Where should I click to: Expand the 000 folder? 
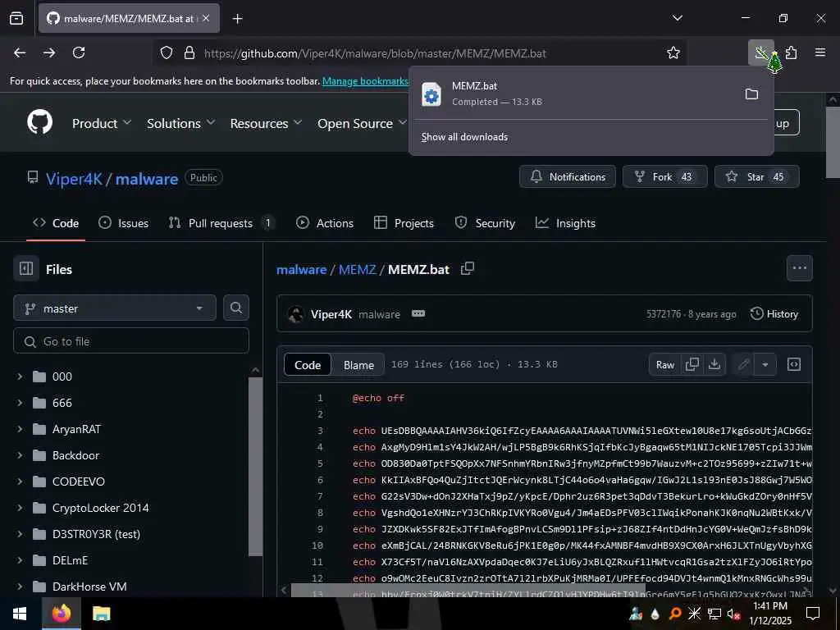20,377
